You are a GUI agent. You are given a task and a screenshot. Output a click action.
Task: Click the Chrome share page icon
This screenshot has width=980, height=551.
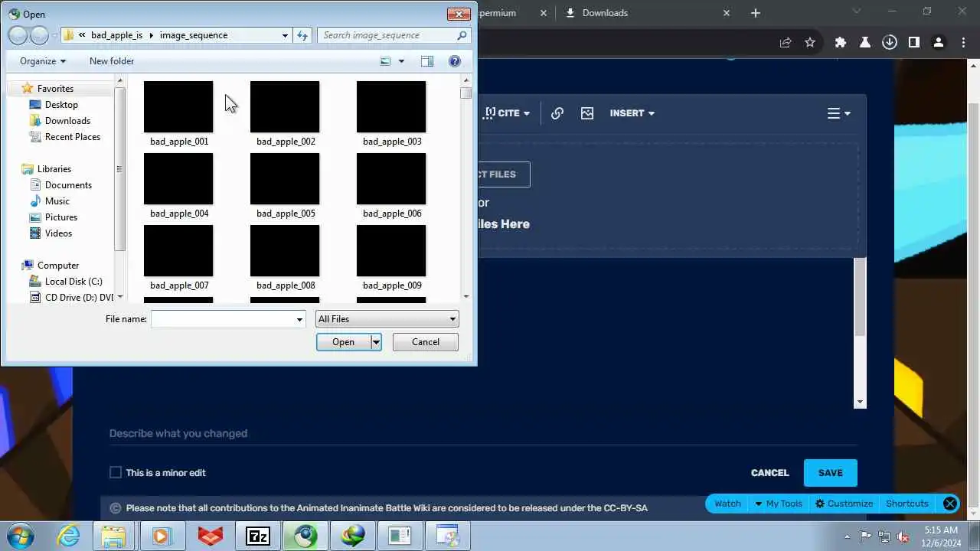[x=786, y=43]
